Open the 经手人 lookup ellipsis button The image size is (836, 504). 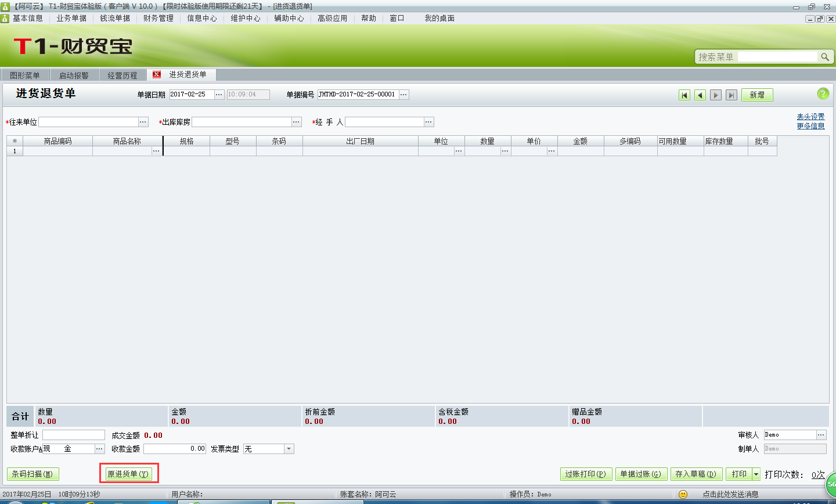click(429, 122)
